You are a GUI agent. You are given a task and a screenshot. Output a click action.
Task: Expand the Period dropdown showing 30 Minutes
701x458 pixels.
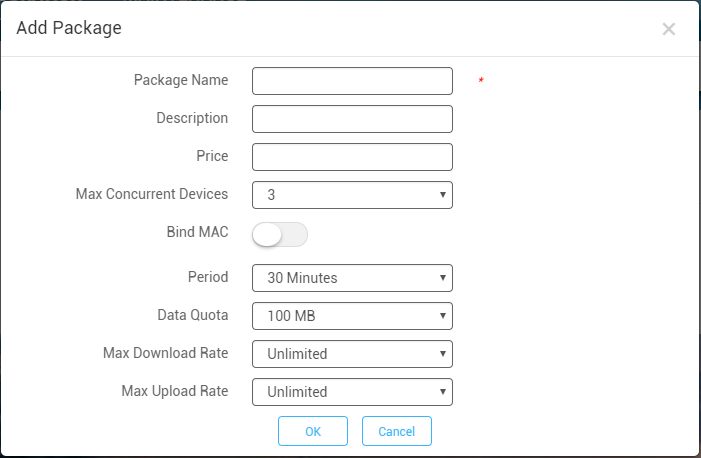pyautogui.click(x=352, y=278)
